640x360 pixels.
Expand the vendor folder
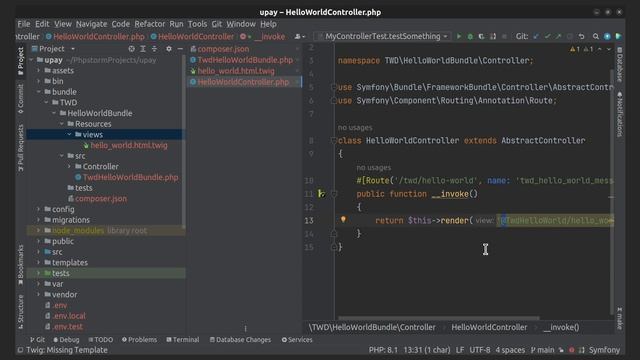click(x=39, y=294)
